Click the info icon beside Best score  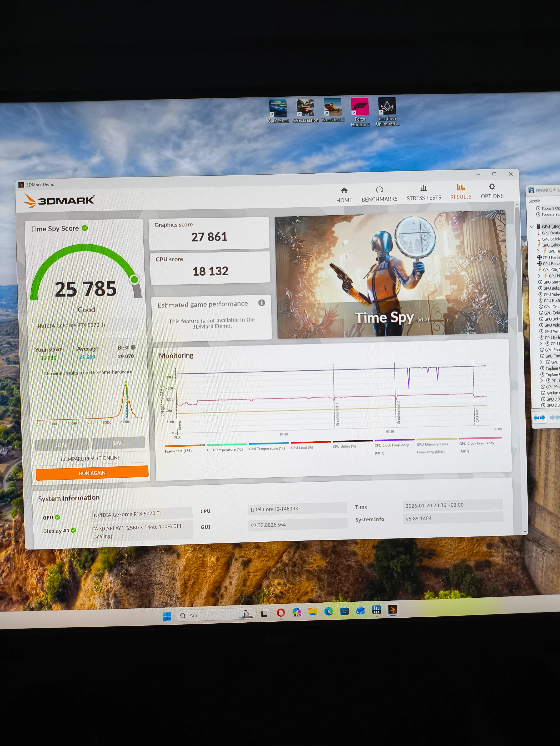(x=133, y=347)
